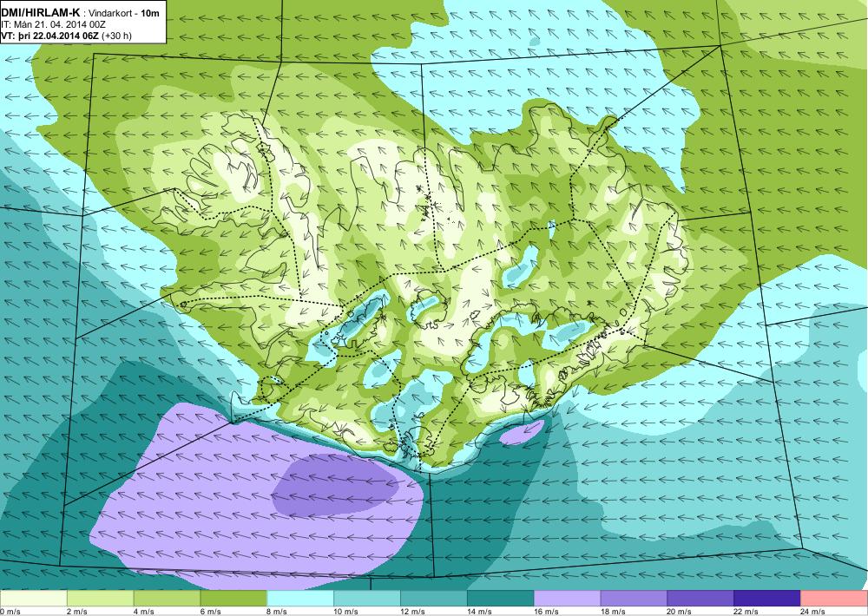
Task: Select the "12 m/s" legend label
Action: tap(413, 612)
